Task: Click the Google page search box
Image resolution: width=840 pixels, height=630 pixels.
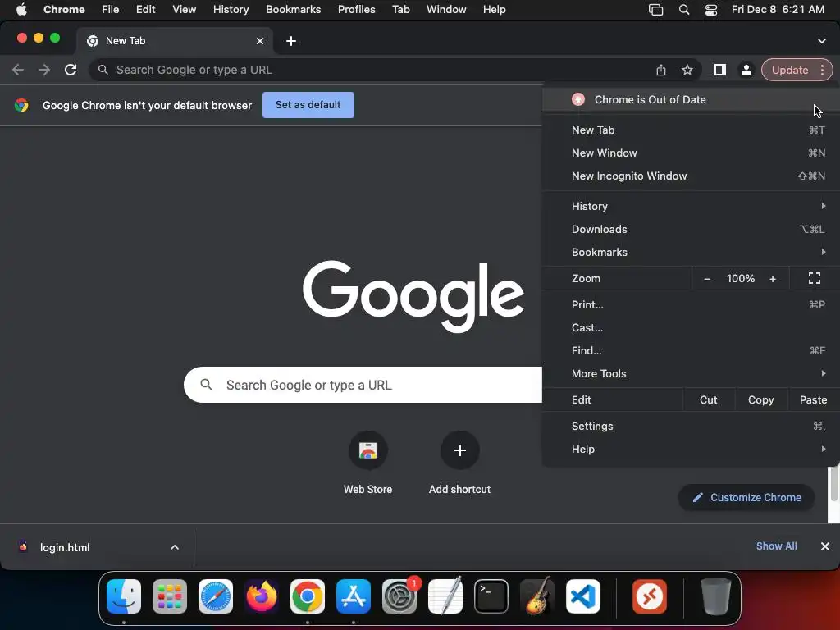Action: pyautogui.click(x=363, y=386)
